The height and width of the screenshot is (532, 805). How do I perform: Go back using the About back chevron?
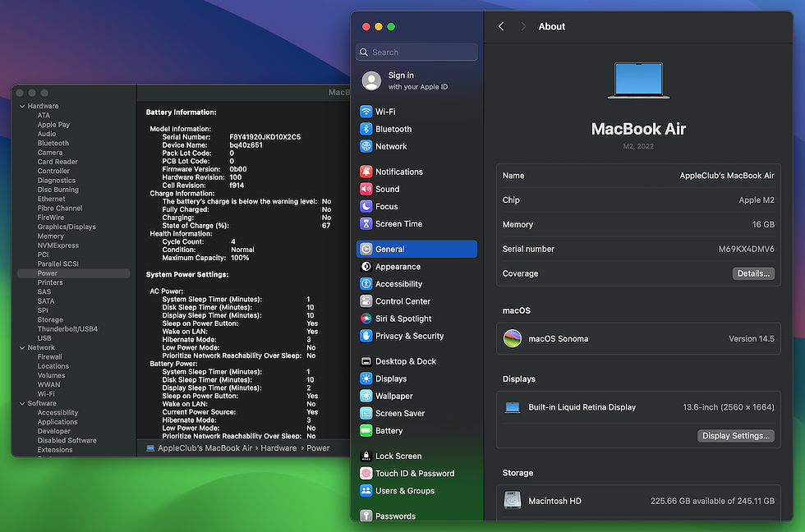(x=501, y=26)
